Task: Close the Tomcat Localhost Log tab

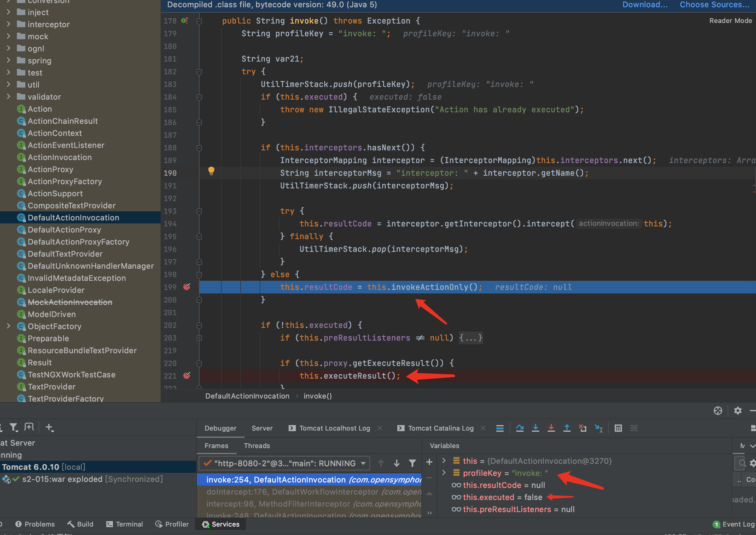Action: click(380, 428)
